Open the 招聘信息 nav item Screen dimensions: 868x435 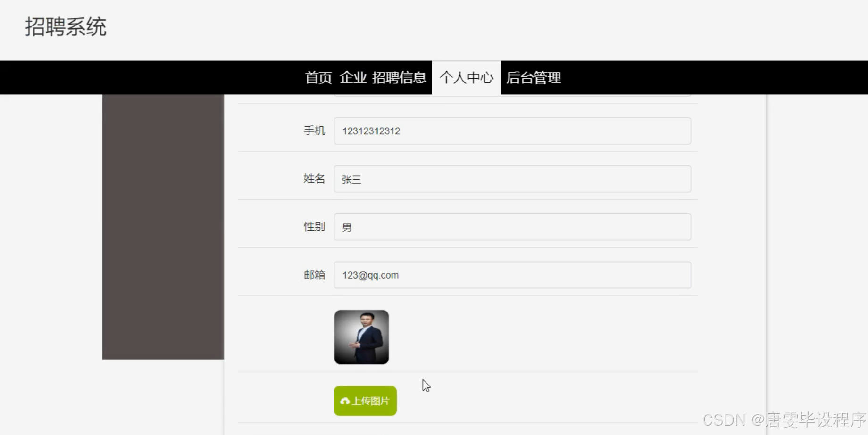(x=399, y=78)
